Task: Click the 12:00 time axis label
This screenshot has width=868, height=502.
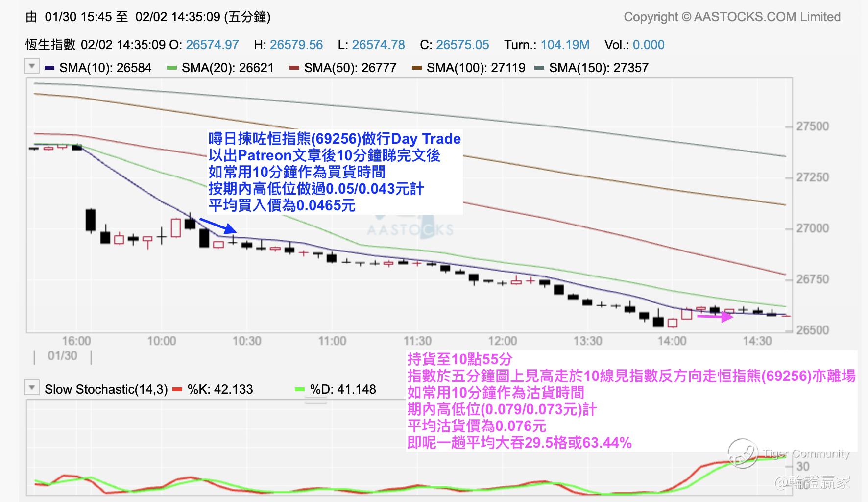Action: click(503, 341)
